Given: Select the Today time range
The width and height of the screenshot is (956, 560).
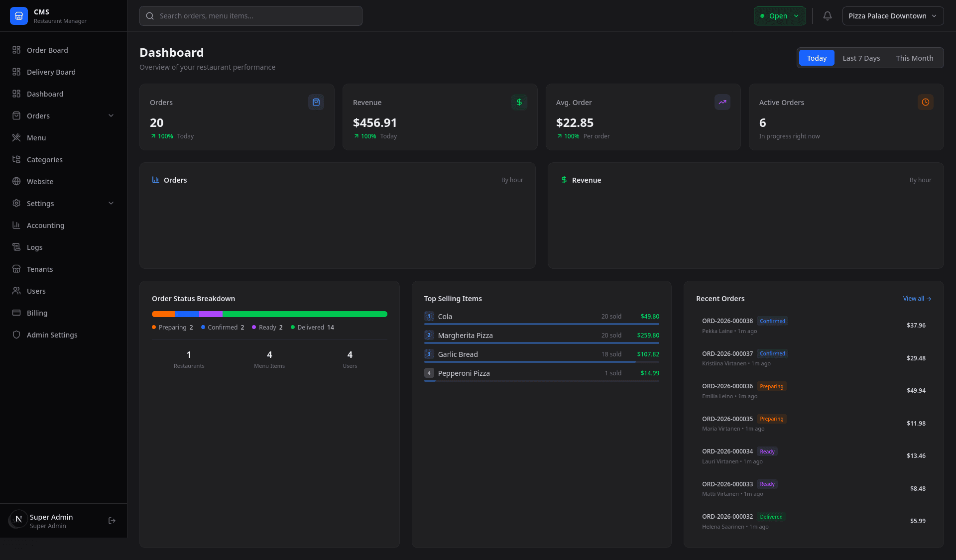Looking at the screenshot, I should [x=817, y=58].
